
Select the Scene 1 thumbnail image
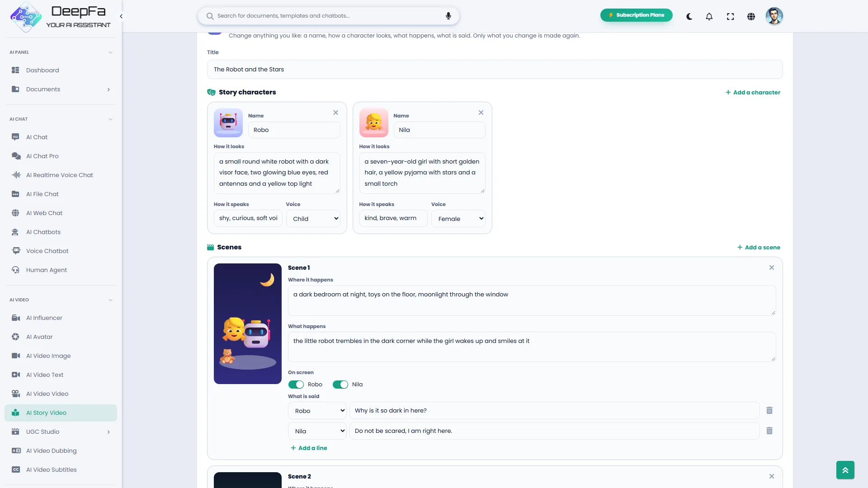tap(248, 324)
